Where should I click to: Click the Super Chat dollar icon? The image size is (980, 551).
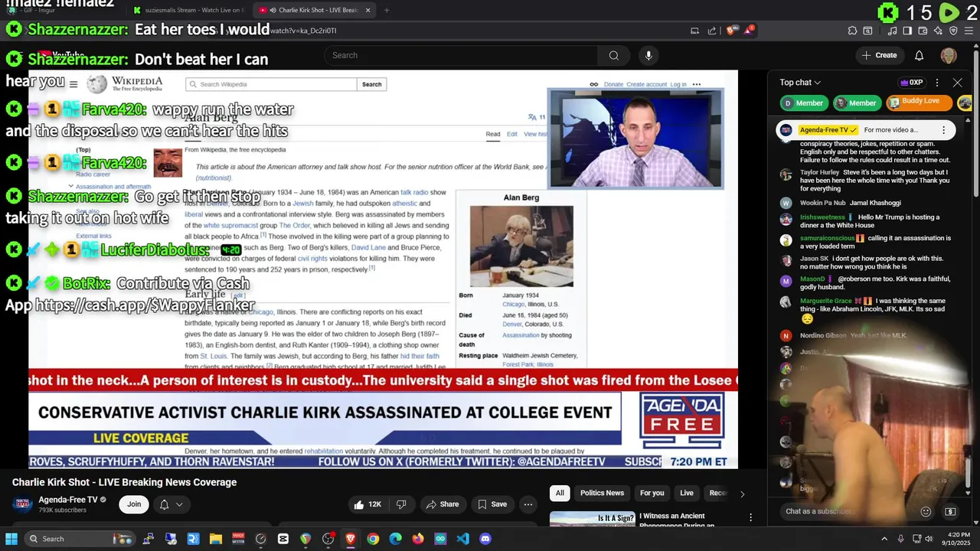coord(950,511)
